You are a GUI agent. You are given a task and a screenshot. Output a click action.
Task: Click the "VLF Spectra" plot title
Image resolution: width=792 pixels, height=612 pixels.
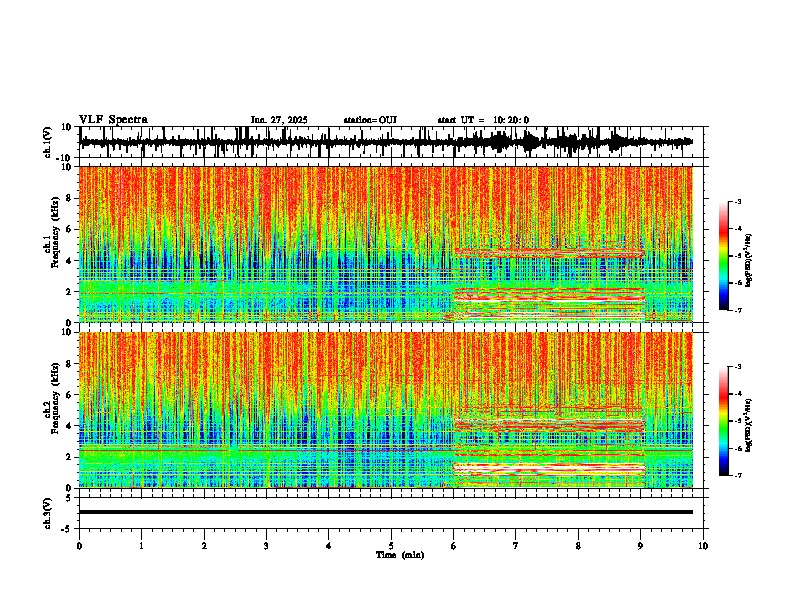tap(113, 120)
